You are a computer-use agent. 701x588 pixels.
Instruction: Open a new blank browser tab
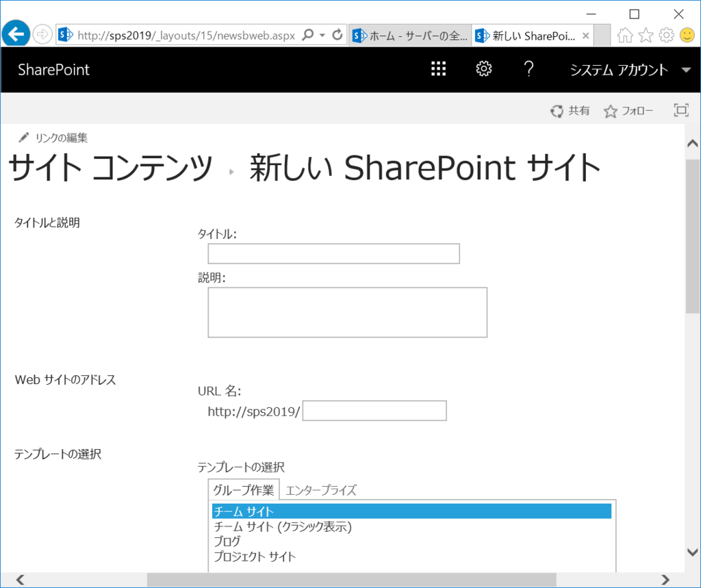point(602,36)
